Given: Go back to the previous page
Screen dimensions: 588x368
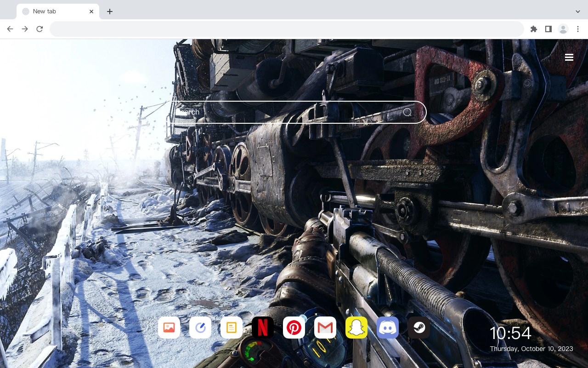Looking at the screenshot, I should click(x=10, y=29).
